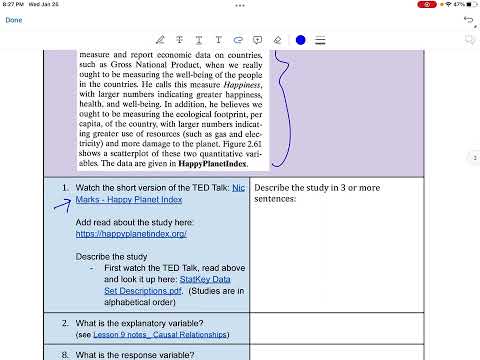Viewport: 480px width, 360px height.
Task: Tap the three-dot multitasking control at top
Action: (240, 5)
